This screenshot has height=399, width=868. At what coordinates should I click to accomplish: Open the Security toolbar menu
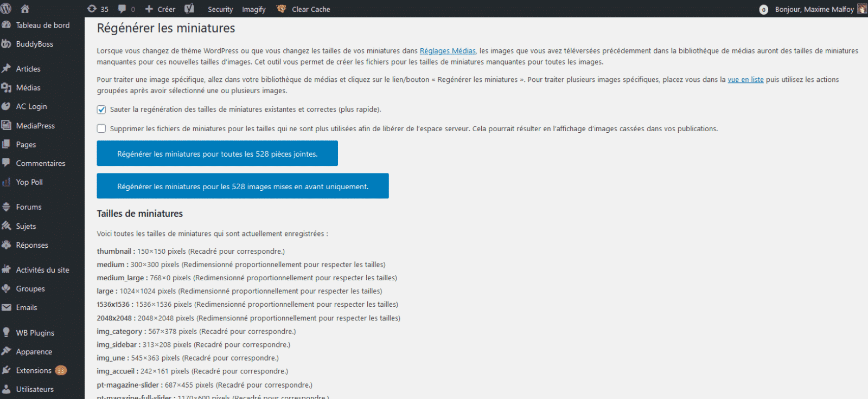(x=220, y=9)
